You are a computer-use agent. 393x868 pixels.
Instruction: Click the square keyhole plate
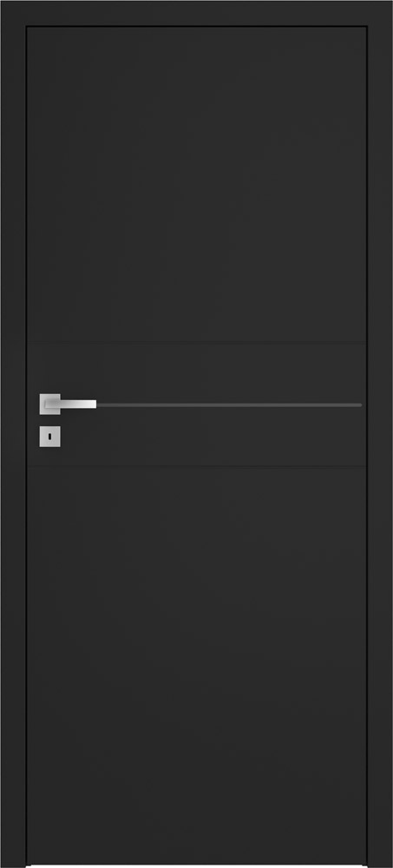point(49,437)
